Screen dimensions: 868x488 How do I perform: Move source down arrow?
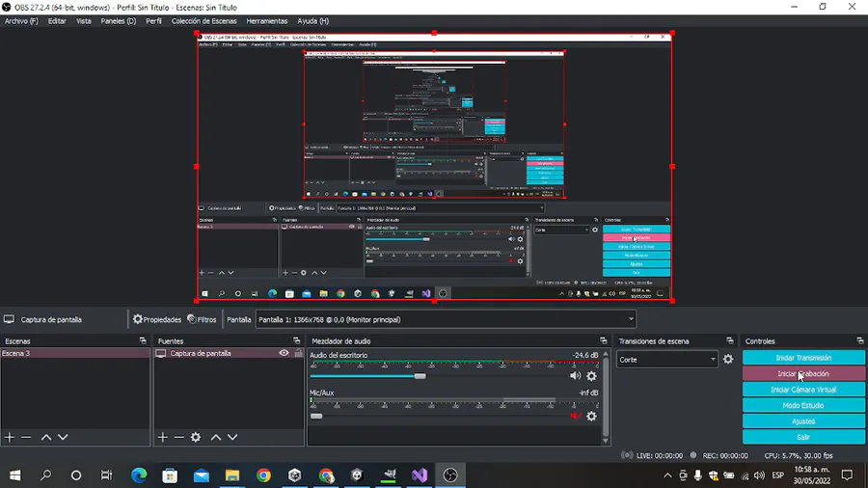(x=232, y=437)
